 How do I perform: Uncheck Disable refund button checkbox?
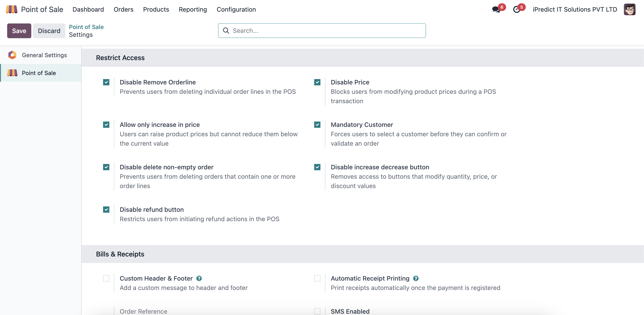tap(106, 210)
